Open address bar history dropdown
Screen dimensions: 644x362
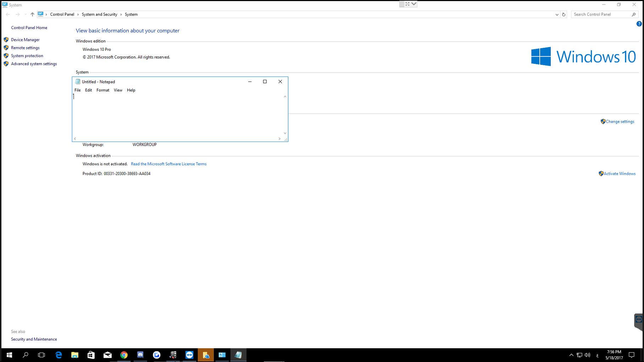click(557, 15)
